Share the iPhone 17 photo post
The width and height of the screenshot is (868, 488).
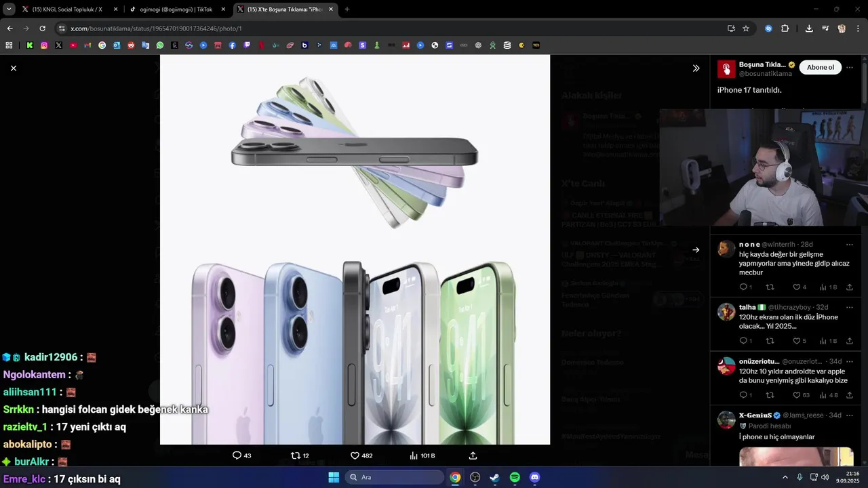point(473,455)
